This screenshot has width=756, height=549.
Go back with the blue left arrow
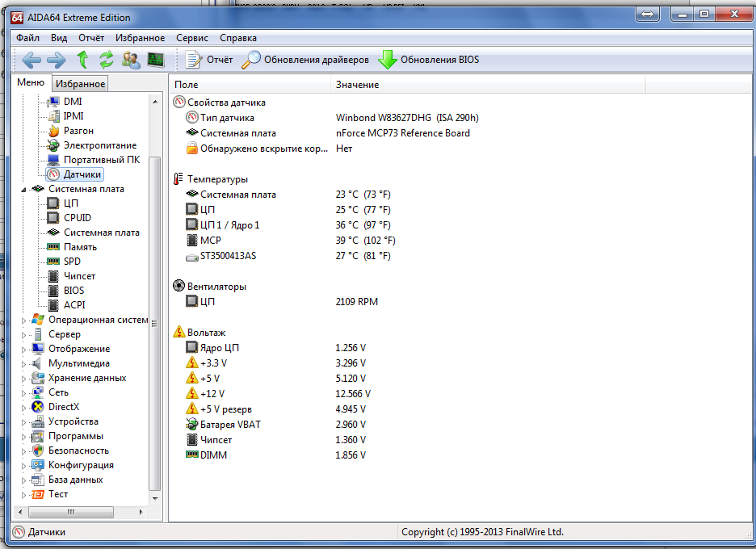coord(31,60)
